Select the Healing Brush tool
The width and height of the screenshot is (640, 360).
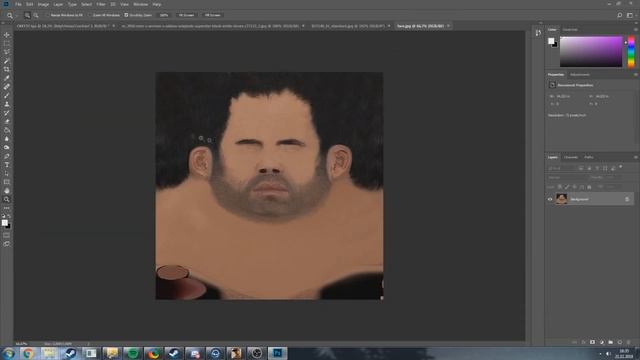(7, 87)
